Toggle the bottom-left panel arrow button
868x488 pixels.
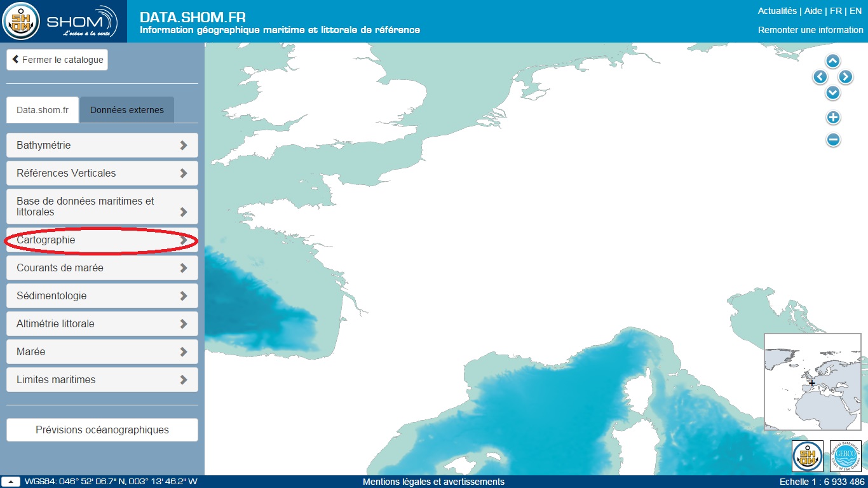click(11, 482)
